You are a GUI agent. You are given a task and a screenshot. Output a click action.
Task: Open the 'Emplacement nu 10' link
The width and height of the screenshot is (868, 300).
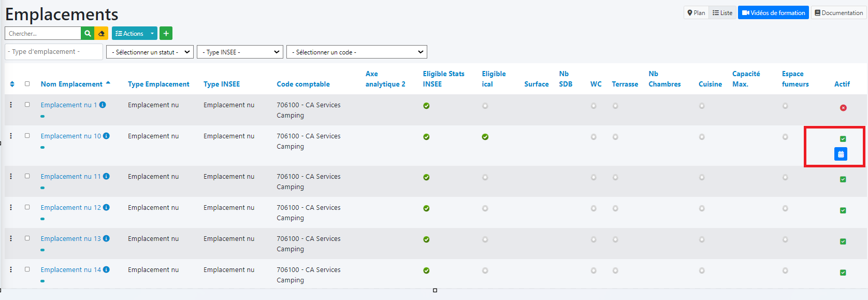coord(71,136)
